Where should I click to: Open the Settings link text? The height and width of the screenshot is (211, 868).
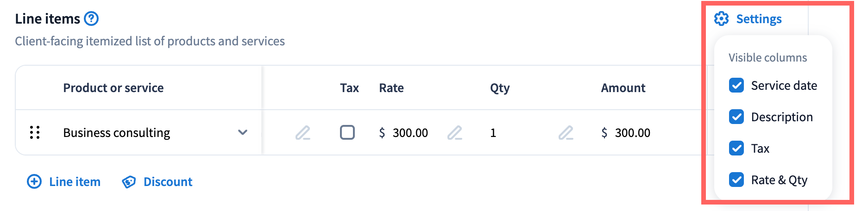tap(759, 19)
